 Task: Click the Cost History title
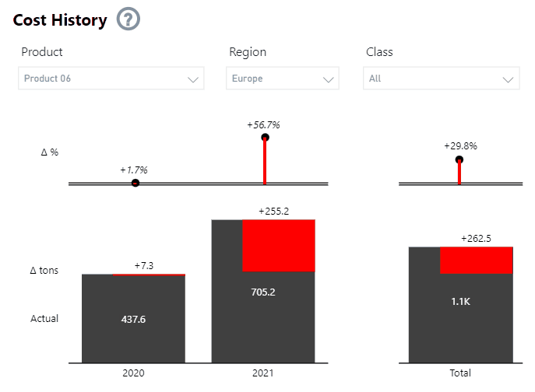[60, 20]
